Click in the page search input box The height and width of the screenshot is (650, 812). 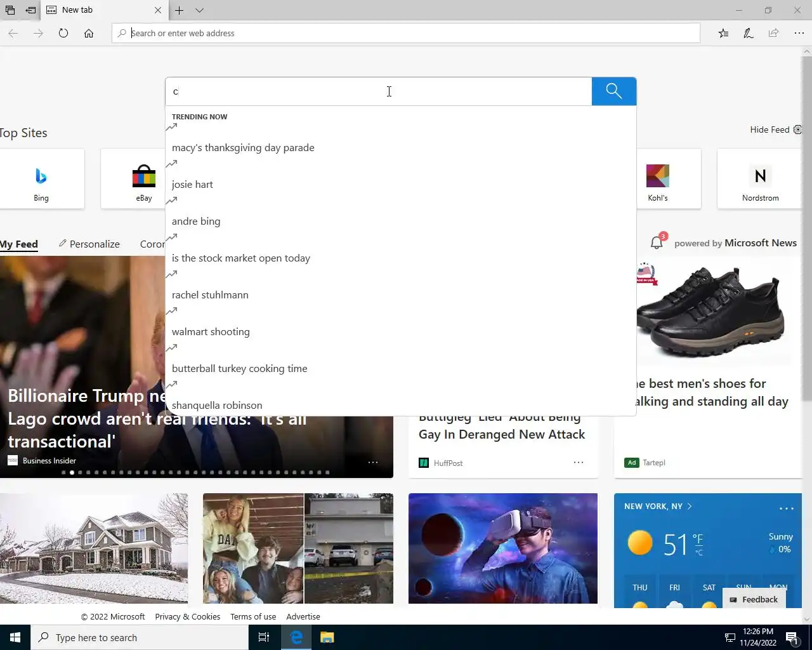point(379,91)
